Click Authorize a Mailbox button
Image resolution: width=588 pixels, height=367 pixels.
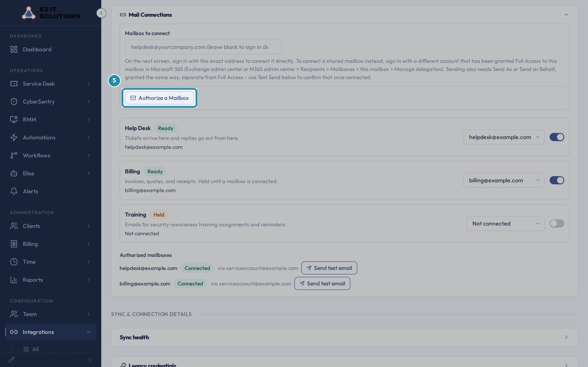(159, 98)
